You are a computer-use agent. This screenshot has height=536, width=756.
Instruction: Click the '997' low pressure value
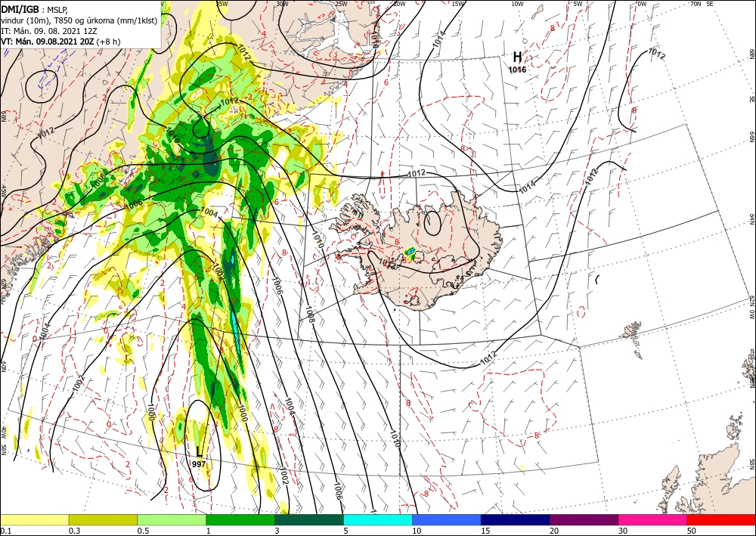click(199, 463)
